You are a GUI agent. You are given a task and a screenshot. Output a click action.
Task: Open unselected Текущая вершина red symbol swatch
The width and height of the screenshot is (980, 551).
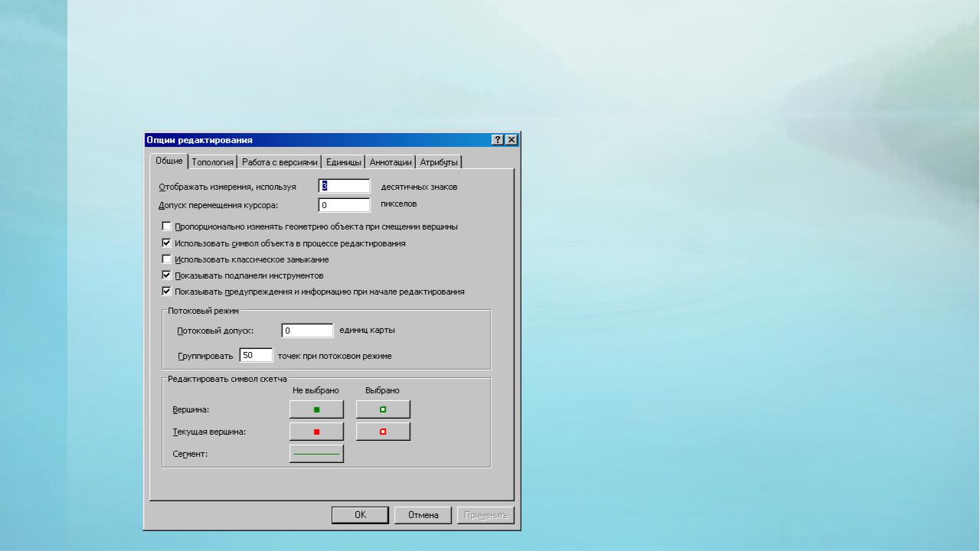(x=316, y=432)
